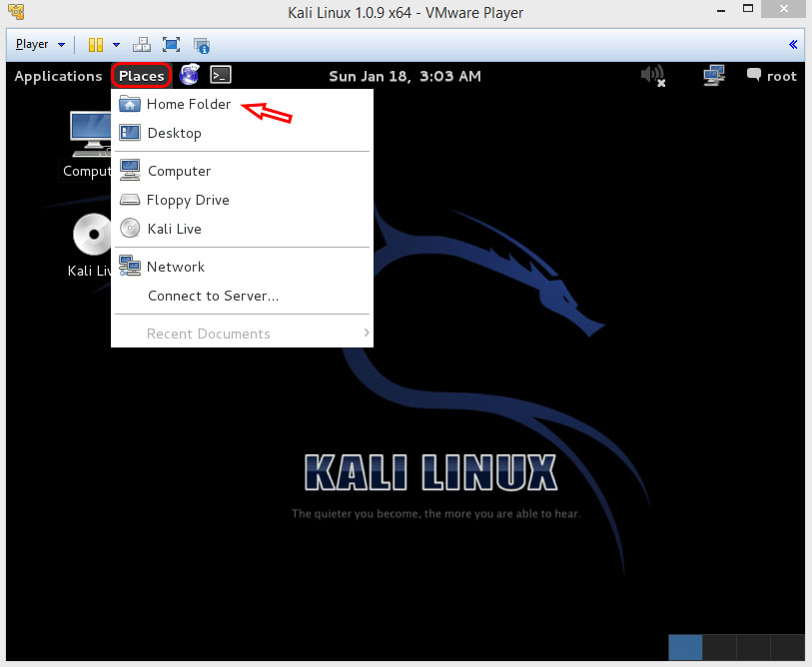Click the Computer entry monitor icon

[130, 170]
